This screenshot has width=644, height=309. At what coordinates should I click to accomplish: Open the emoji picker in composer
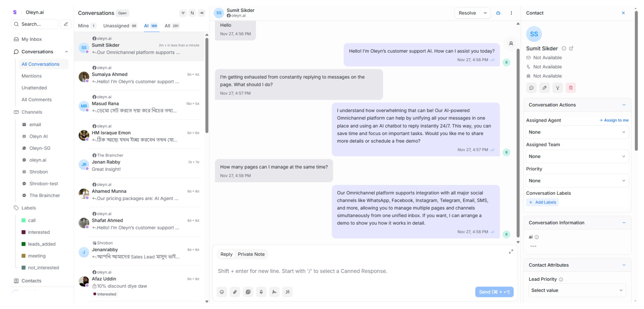pos(222,292)
